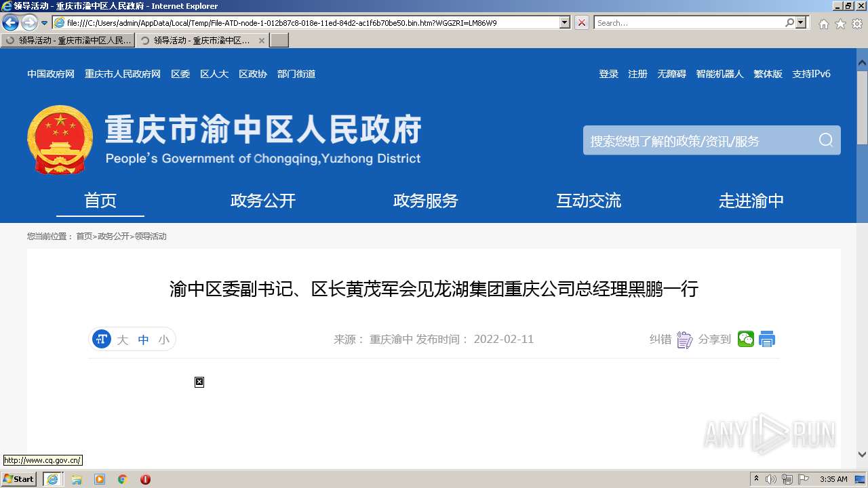Open the media player taskbar icon
The width and height of the screenshot is (868, 488).
pyautogui.click(x=100, y=479)
